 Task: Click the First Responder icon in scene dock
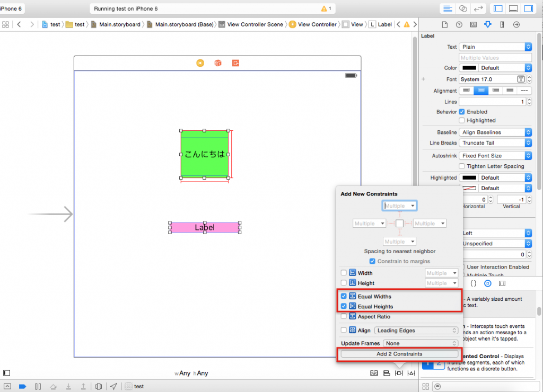tap(217, 63)
